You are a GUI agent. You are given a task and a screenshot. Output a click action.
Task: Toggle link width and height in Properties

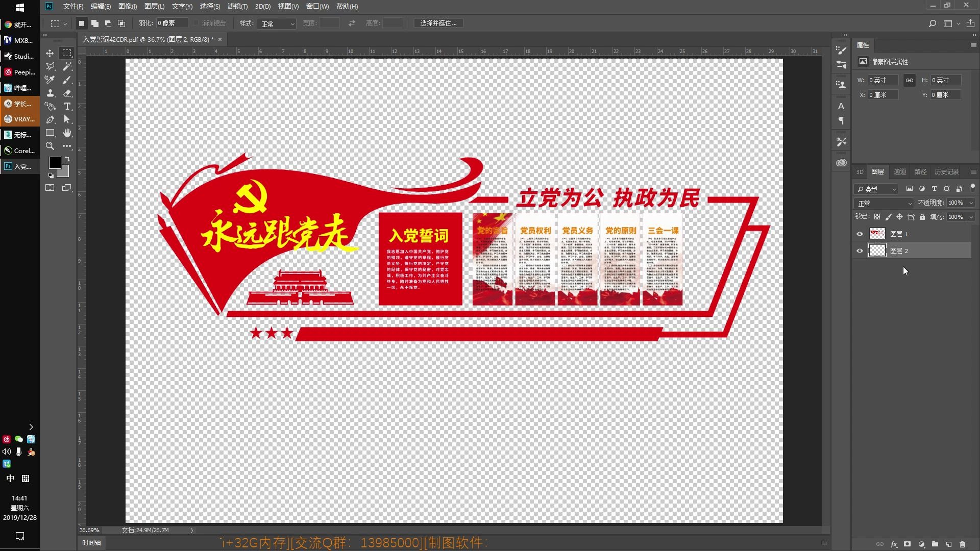[910, 80]
